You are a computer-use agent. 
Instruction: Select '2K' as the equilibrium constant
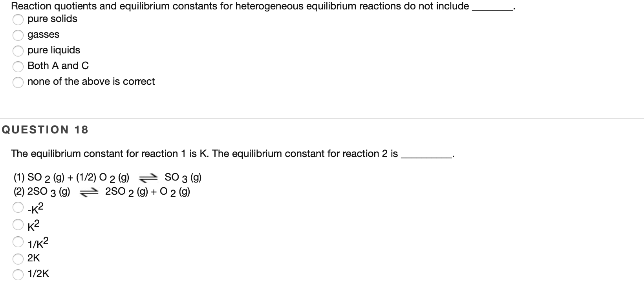pyautogui.click(x=18, y=258)
